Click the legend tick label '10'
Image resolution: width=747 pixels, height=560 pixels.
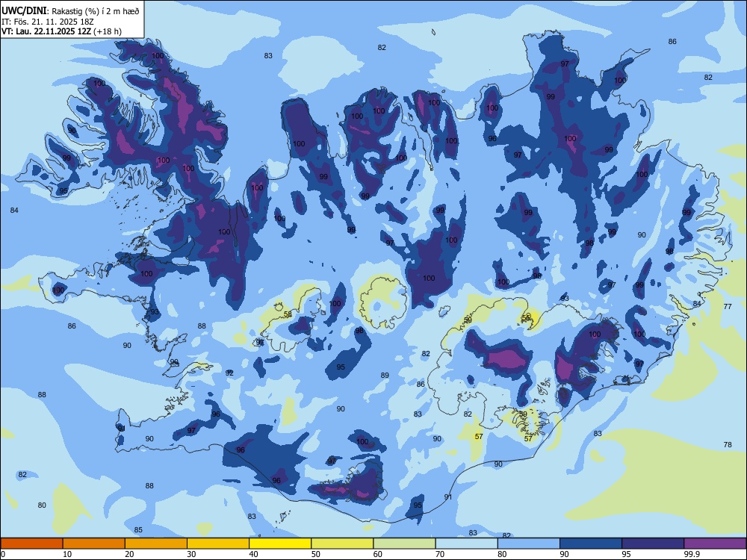pos(67,554)
